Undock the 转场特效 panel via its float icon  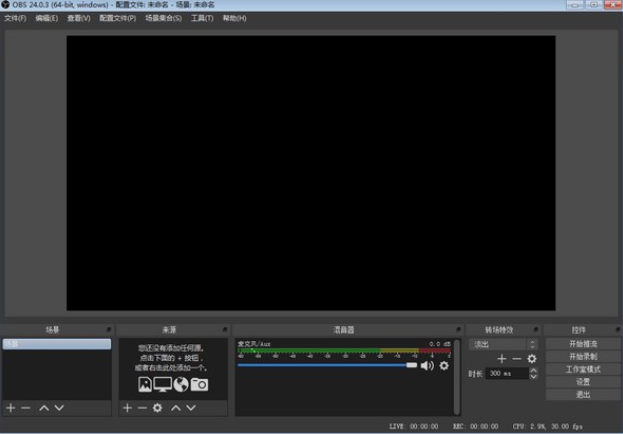tap(536, 330)
